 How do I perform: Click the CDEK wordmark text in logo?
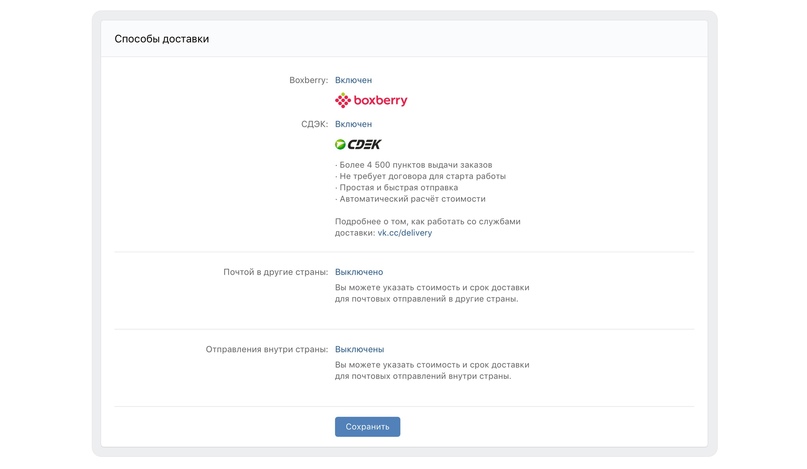click(x=364, y=144)
